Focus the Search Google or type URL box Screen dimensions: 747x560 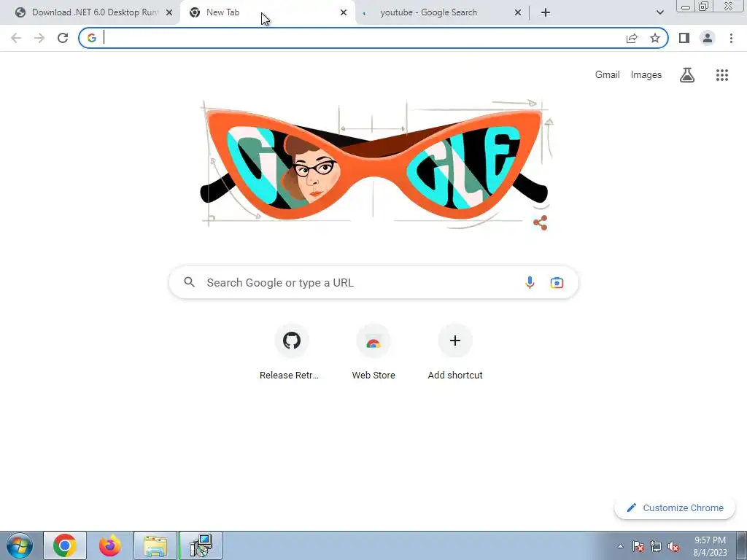coord(373,282)
